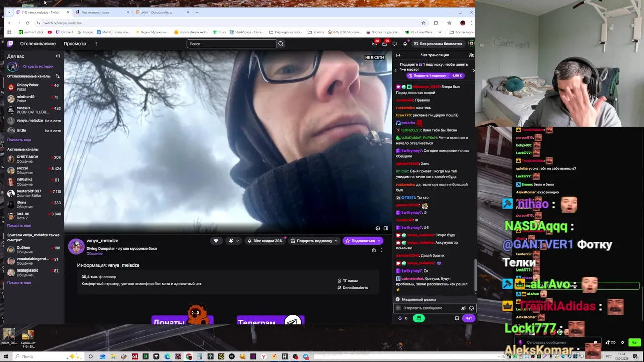Click the green channel points chest button
Screen dimensions: 644x362
[419, 318]
